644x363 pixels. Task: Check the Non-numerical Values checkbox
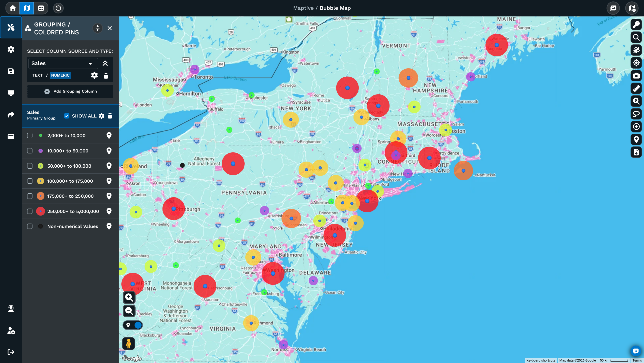coord(30,226)
